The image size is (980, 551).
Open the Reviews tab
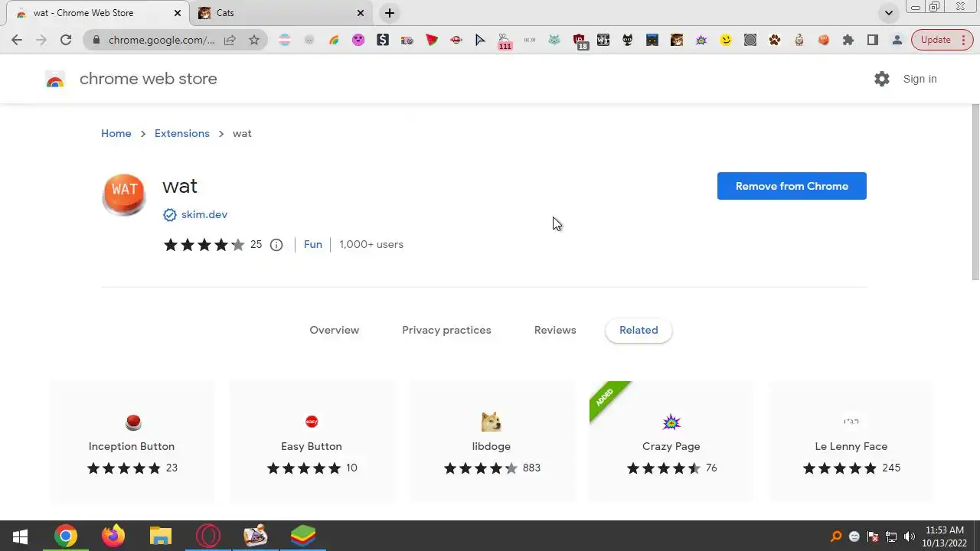[555, 330]
